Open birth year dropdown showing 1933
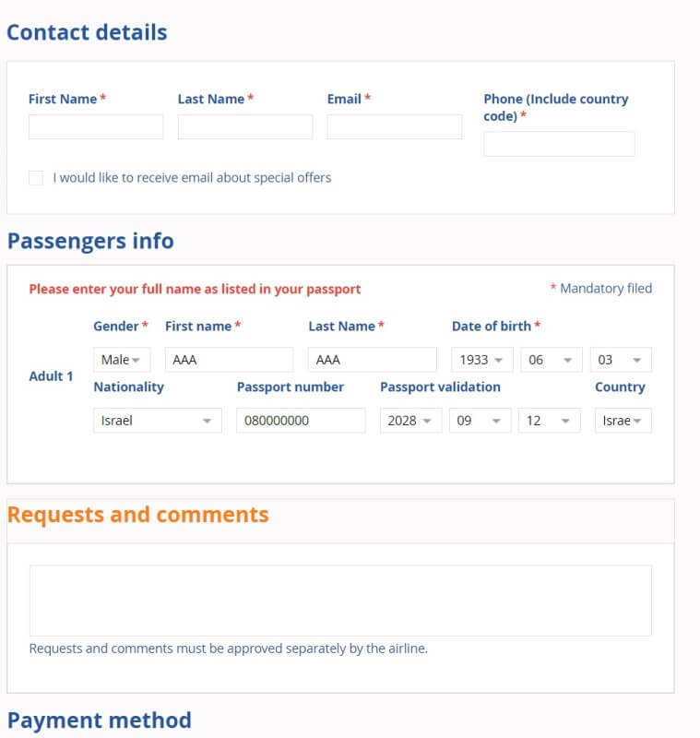The height and width of the screenshot is (738, 700). (x=481, y=360)
